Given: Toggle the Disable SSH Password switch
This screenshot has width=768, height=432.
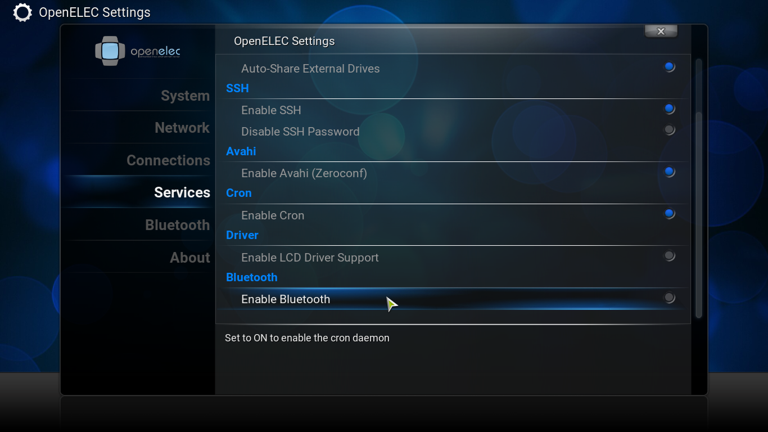Looking at the screenshot, I should [x=670, y=130].
